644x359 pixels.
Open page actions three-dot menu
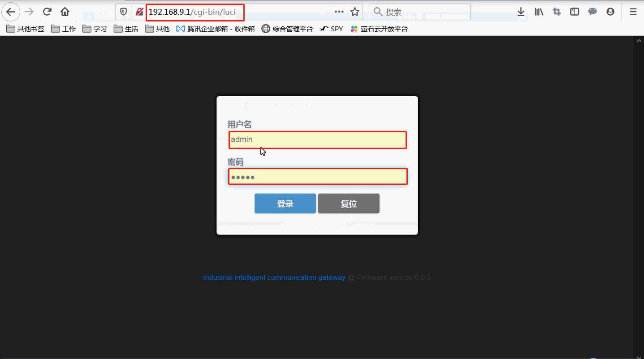[x=339, y=12]
